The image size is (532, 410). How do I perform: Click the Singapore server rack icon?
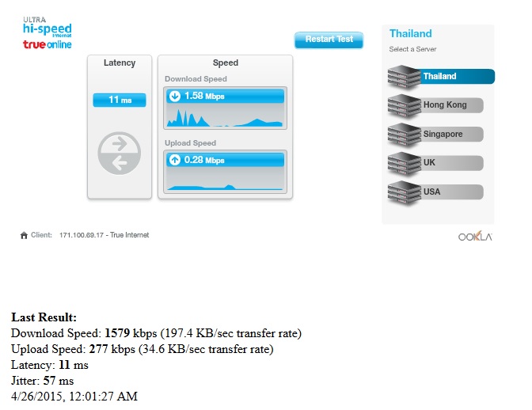404,135
